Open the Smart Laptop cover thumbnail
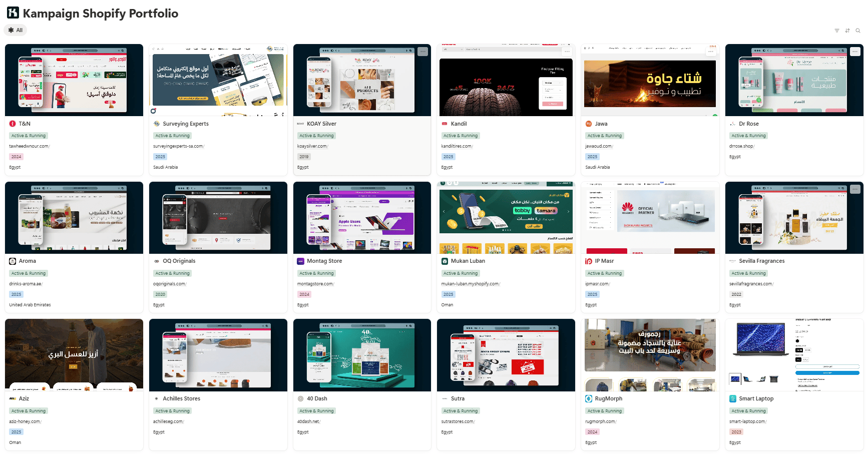 pos(794,355)
